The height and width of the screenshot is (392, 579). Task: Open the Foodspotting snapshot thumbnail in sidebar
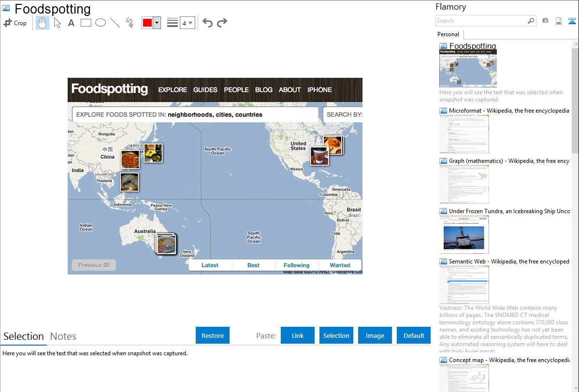(468, 68)
